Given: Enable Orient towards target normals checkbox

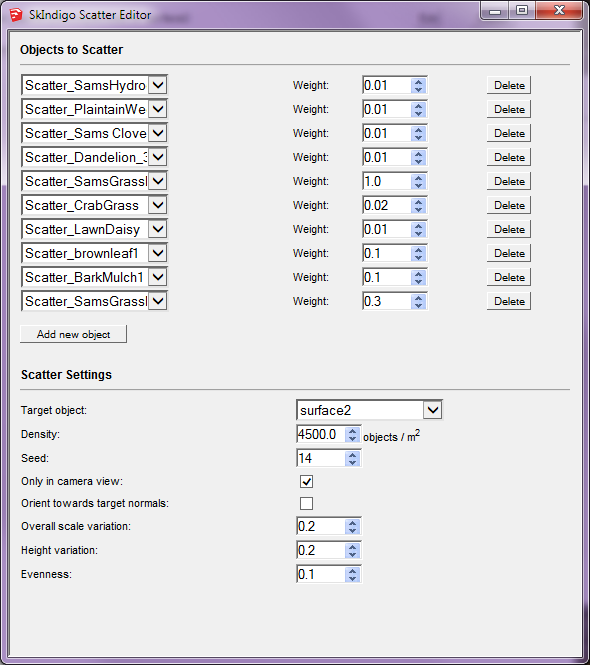Looking at the screenshot, I should point(306,503).
